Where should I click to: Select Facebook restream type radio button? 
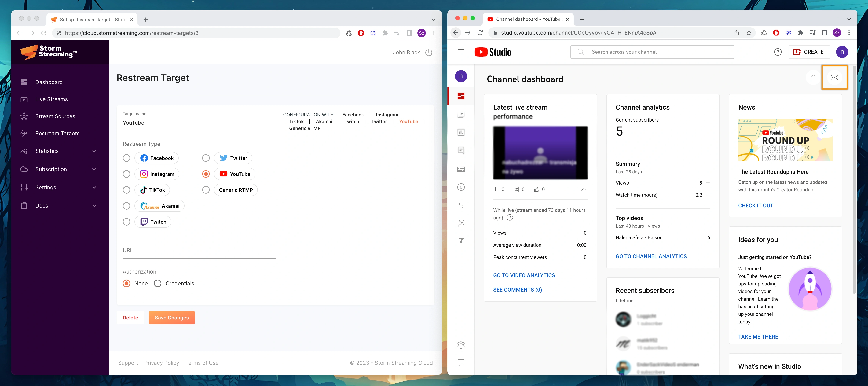point(126,158)
